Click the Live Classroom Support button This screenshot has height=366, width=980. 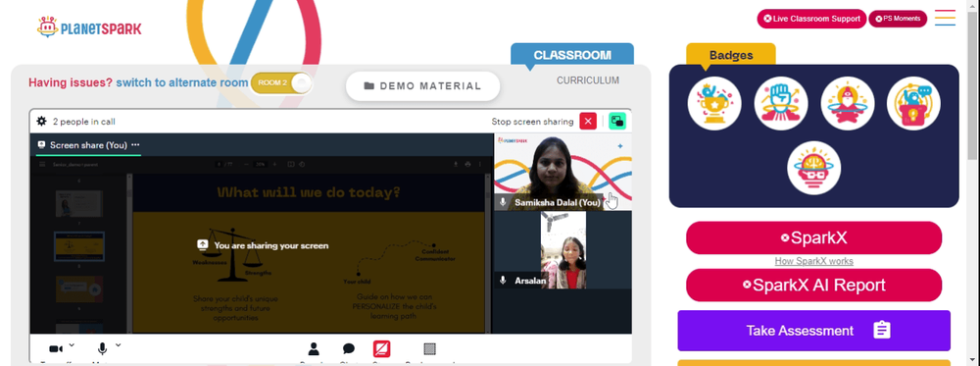[811, 19]
